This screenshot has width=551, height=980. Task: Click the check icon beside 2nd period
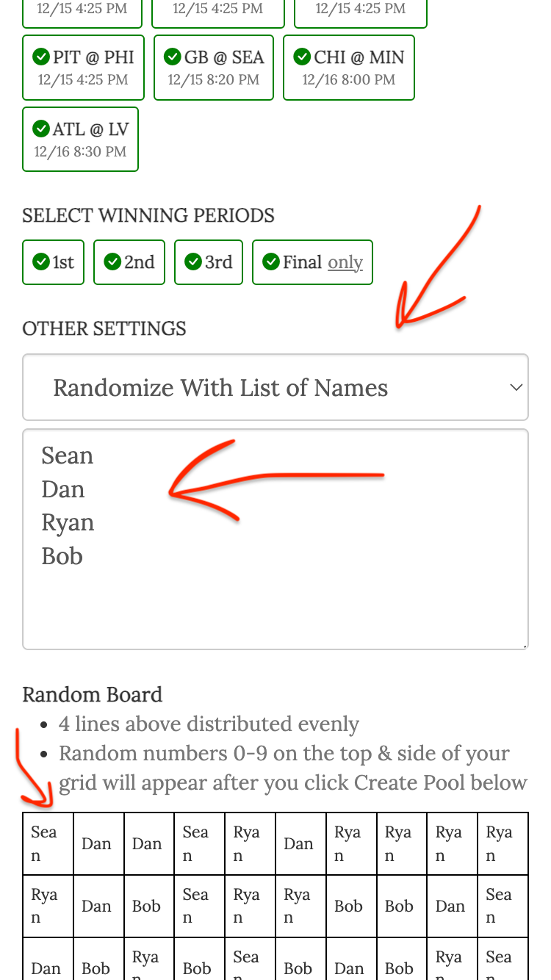[x=112, y=262]
